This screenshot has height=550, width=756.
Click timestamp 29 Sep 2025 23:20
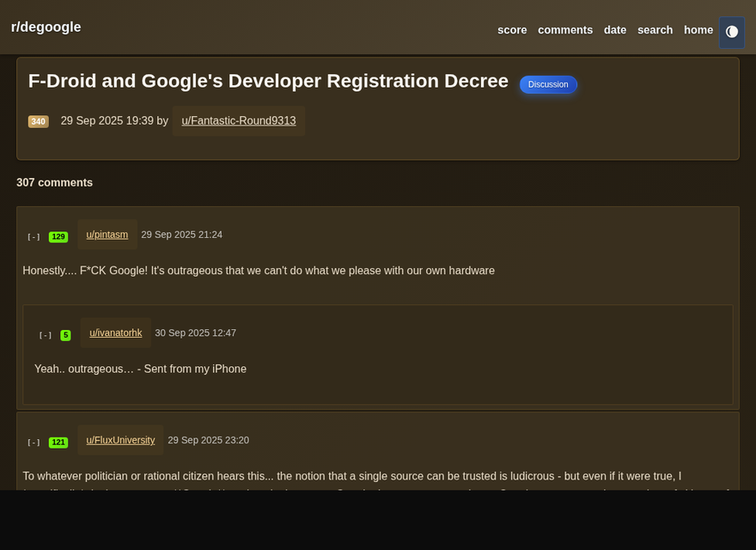coord(208,440)
